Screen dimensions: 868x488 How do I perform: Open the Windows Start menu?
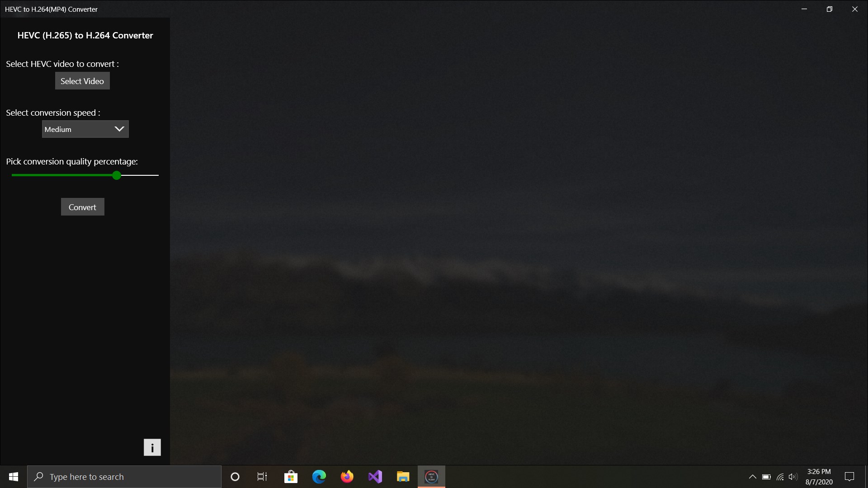tap(13, 477)
